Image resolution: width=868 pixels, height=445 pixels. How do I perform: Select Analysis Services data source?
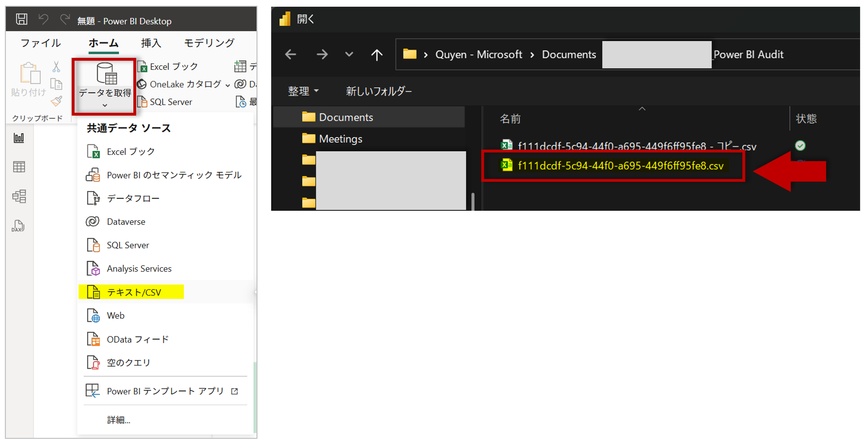[x=166, y=269]
